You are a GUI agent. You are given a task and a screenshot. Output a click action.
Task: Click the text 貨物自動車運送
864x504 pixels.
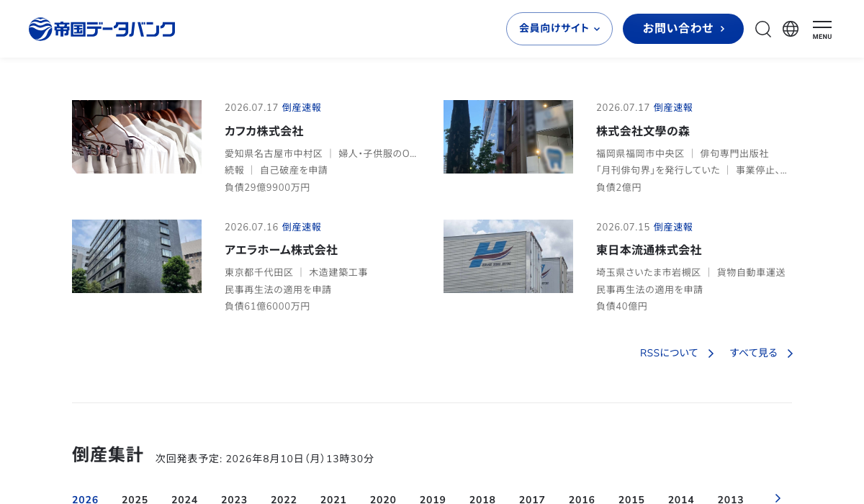pos(751,272)
